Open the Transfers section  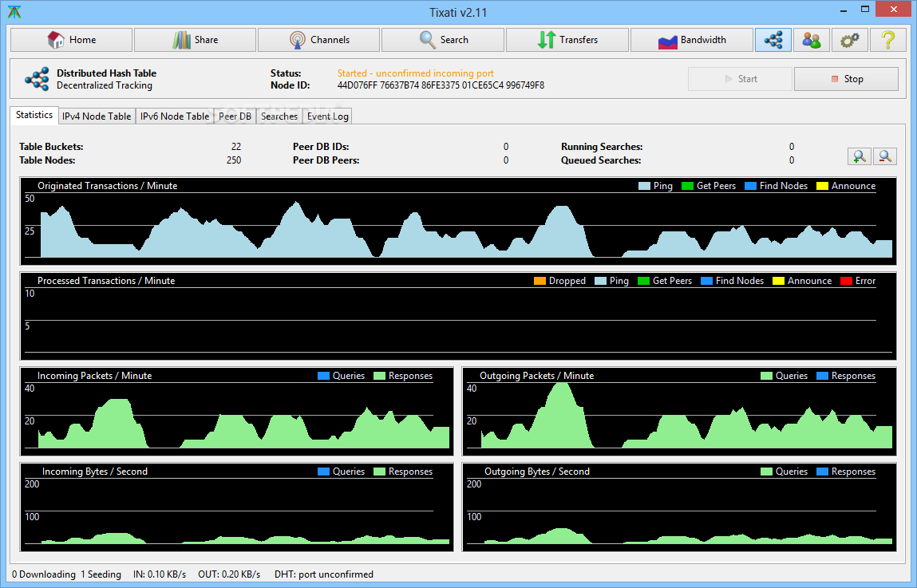pos(567,40)
